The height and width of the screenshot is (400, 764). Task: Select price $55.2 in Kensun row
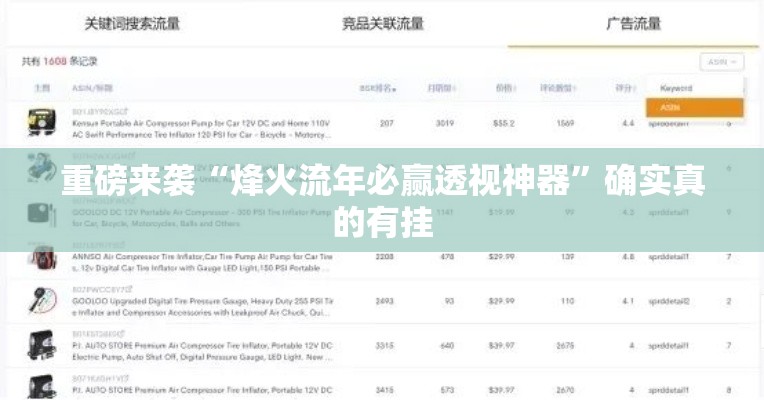click(x=503, y=123)
